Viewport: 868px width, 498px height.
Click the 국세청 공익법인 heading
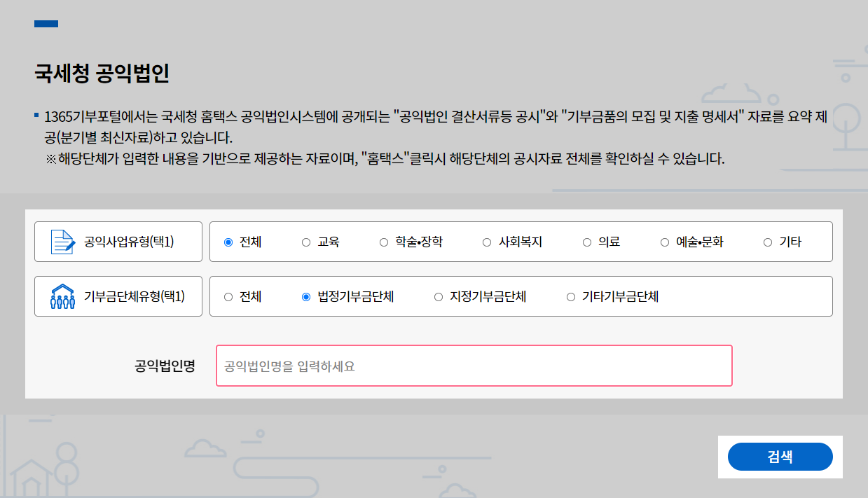[x=102, y=73]
